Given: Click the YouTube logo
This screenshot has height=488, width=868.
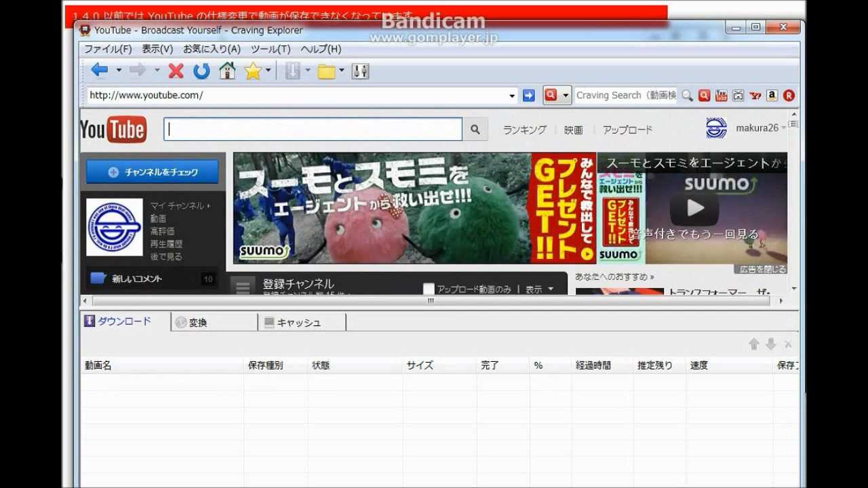Looking at the screenshot, I should click(113, 129).
